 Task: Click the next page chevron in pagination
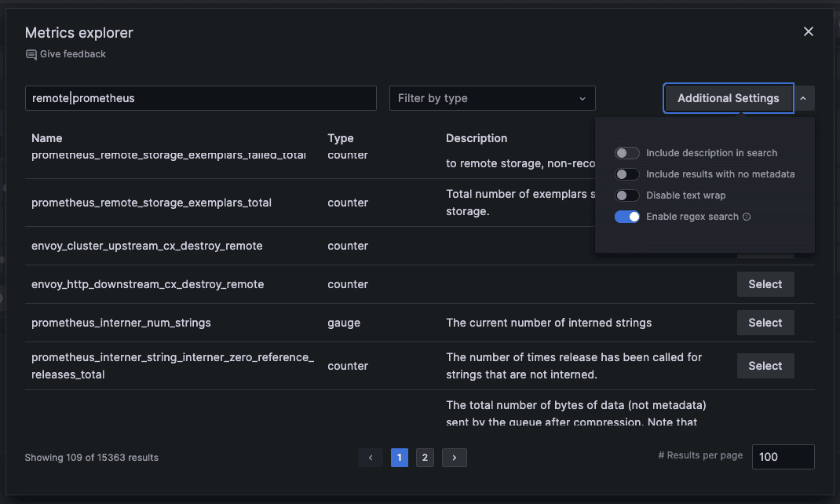[455, 457]
